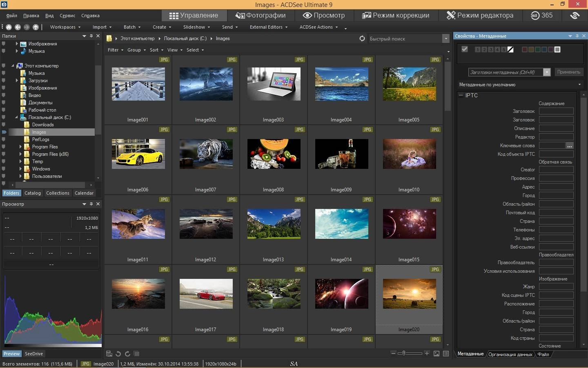Collapse the IPTC section
The image size is (588, 368).
(x=461, y=95)
